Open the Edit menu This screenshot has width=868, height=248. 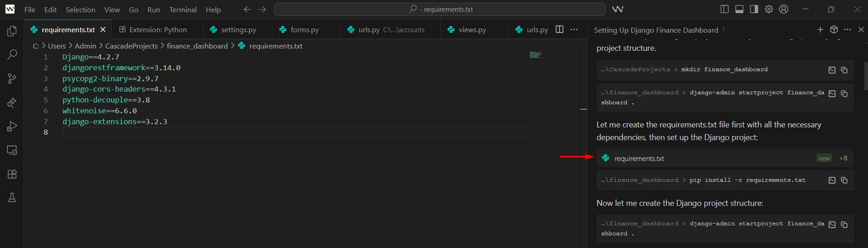(x=50, y=10)
